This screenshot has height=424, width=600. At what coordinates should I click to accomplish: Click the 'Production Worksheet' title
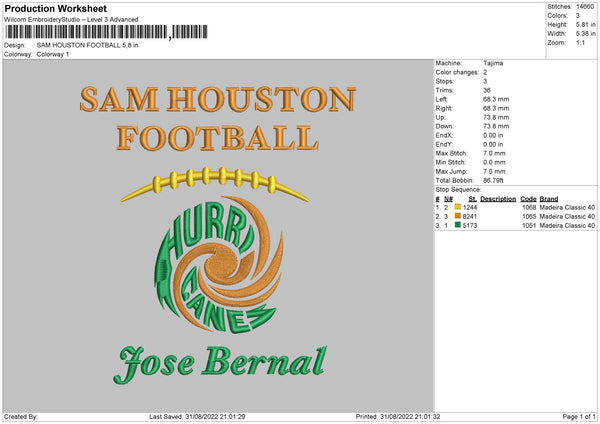55,8
